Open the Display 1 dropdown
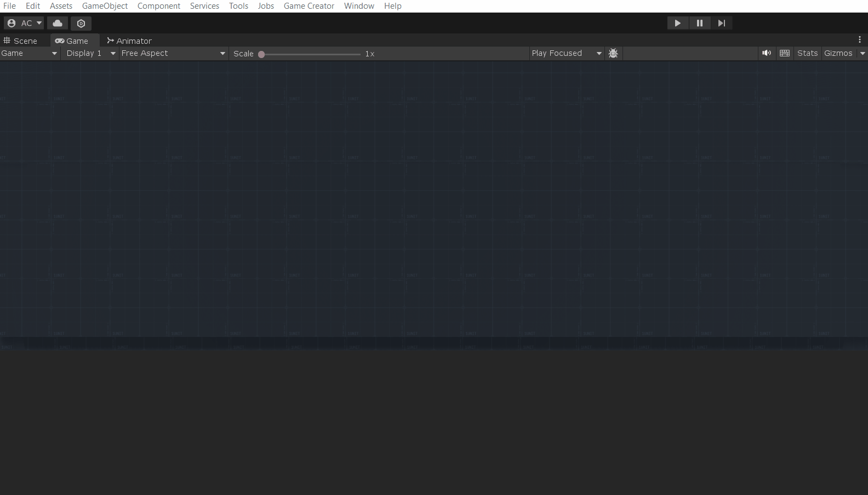Screen dimensions: 868x495 (90, 53)
